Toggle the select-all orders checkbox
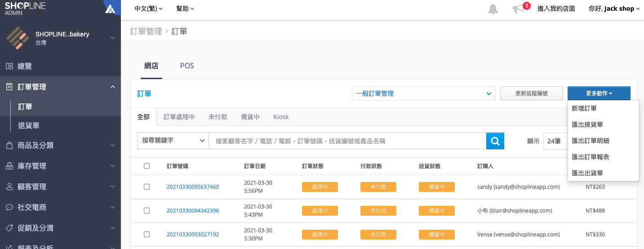This screenshot has width=644, height=249. click(x=147, y=166)
